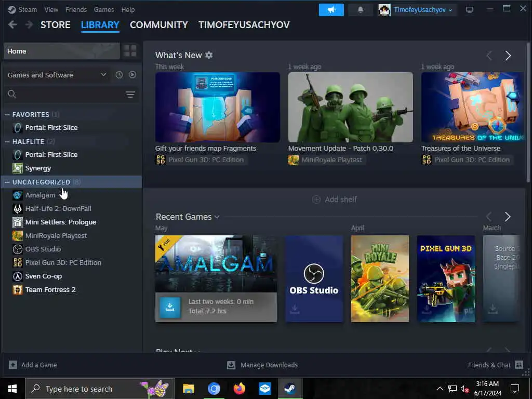Sort library by recent activity clock icon

pyautogui.click(x=119, y=75)
